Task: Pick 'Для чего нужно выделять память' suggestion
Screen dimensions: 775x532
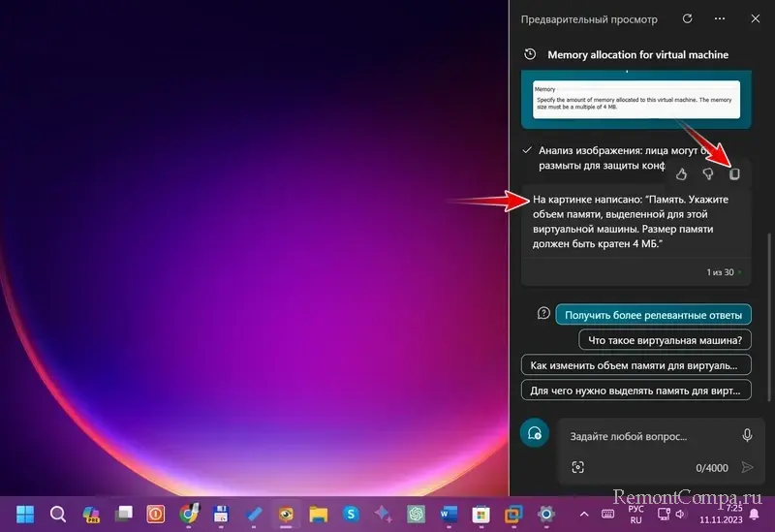Action: pyautogui.click(x=635, y=391)
